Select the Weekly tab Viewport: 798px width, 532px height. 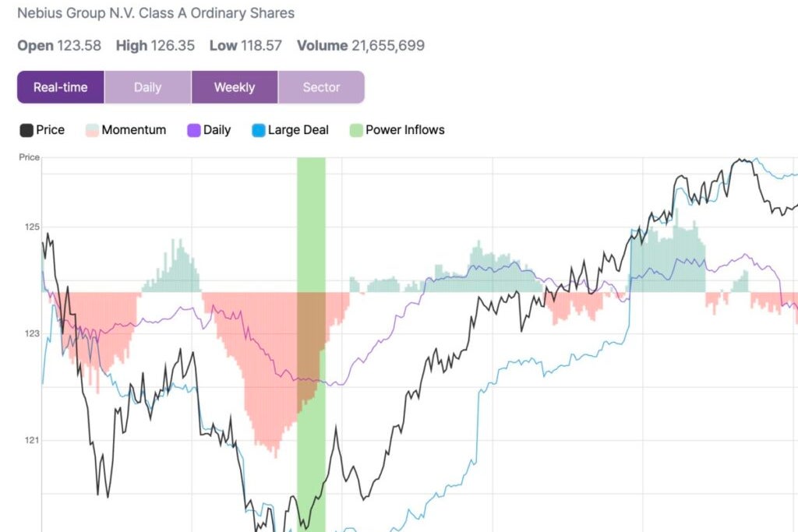235,87
